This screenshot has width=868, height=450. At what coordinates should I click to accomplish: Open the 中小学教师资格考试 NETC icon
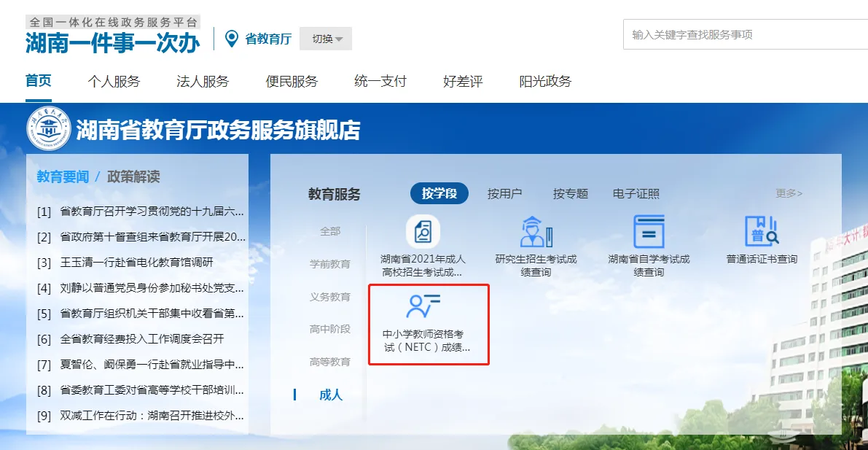423,306
